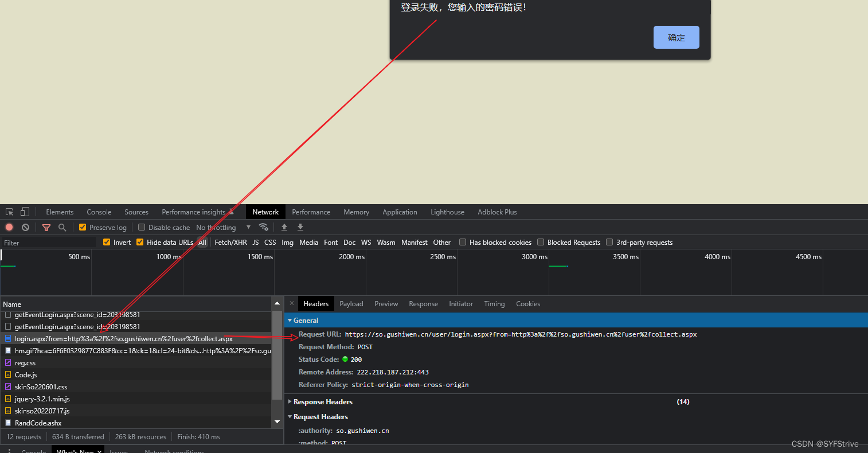Open the Lighthouse panel tab

pyautogui.click(x=448, y=212)
